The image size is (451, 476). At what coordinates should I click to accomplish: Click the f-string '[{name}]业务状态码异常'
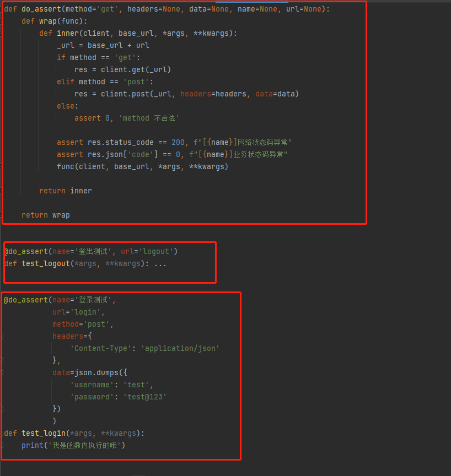click(238, 154)
